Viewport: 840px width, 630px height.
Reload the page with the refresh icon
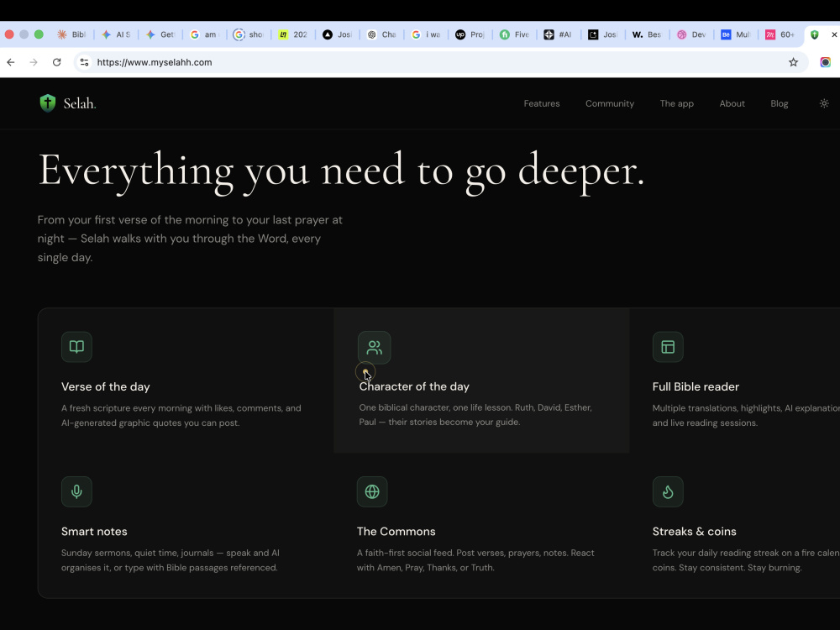57,62
